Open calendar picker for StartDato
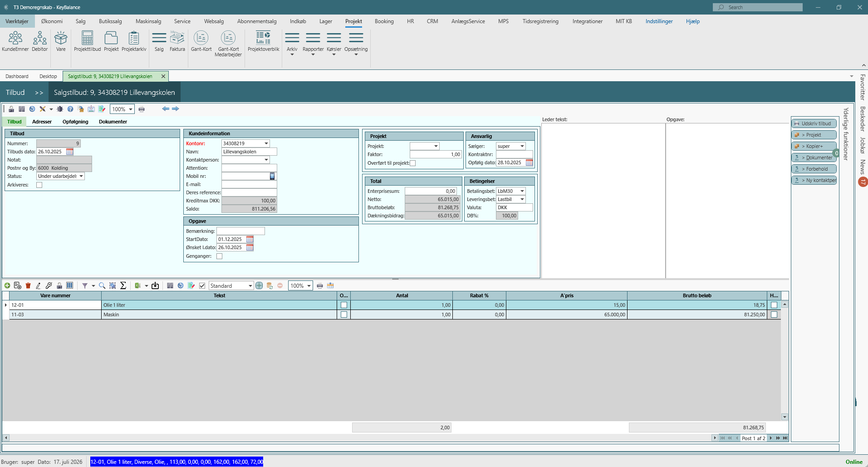This screenshot has width=868, height=467. [x=250, y=239]
